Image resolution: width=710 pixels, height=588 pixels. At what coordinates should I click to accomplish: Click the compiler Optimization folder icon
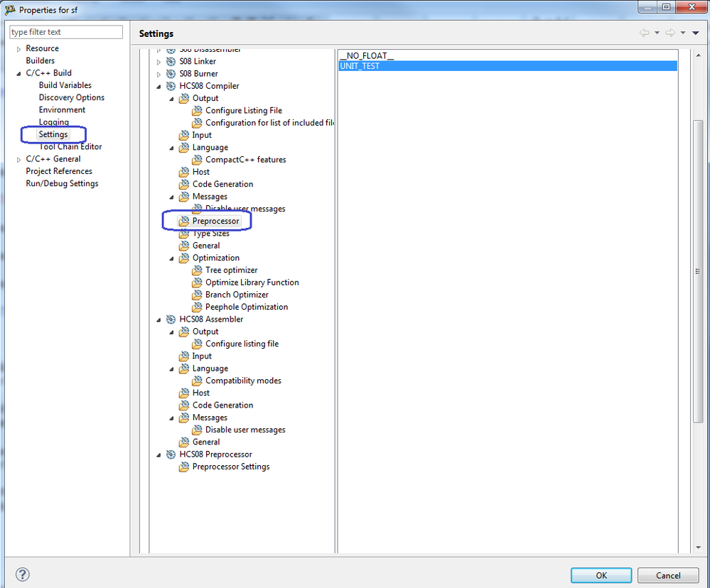pyautogui.click(x=184, y=258)
